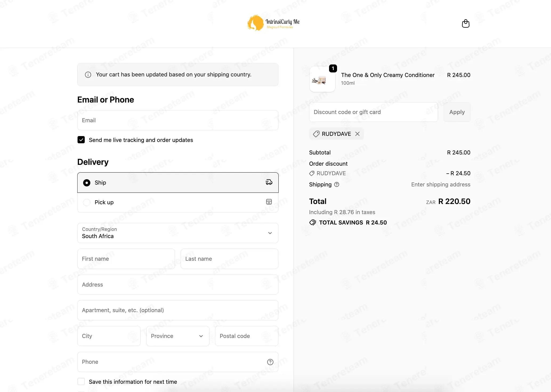Open the Country/Region dropdown

[x=178, y=233]
